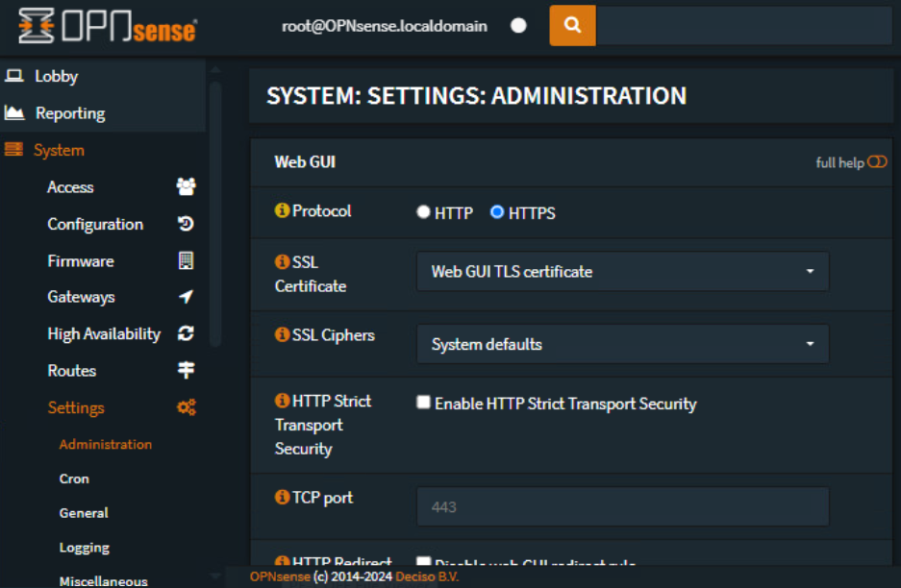
Task: Open the High Availability submenu
Action: click(x=104, y=333)
